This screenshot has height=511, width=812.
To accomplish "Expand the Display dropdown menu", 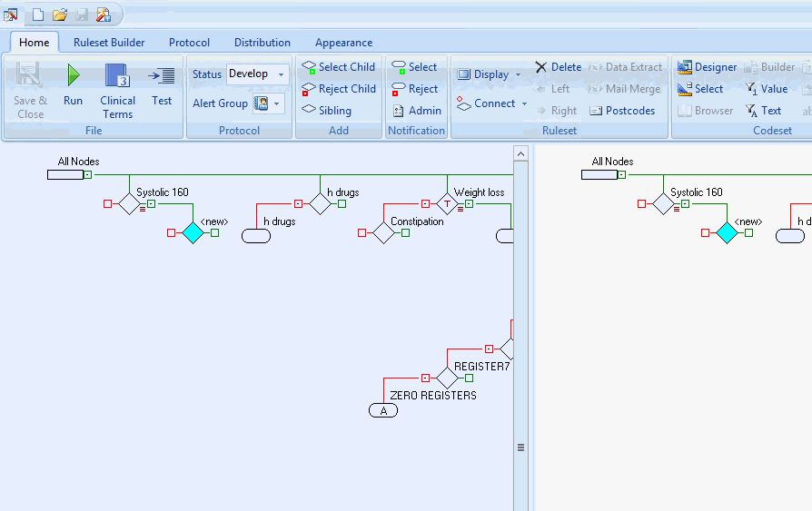I will [490, 74].
